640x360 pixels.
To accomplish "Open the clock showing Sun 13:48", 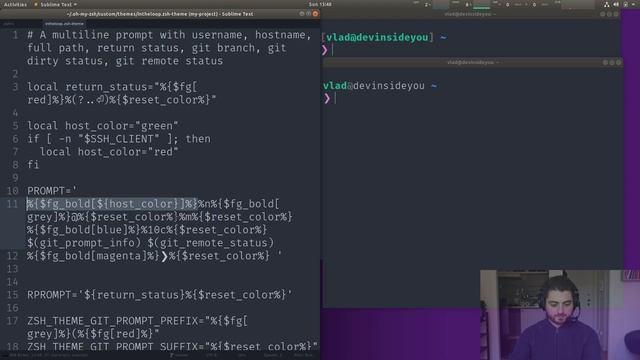I will pyautogui.click(x=320, y=4).
